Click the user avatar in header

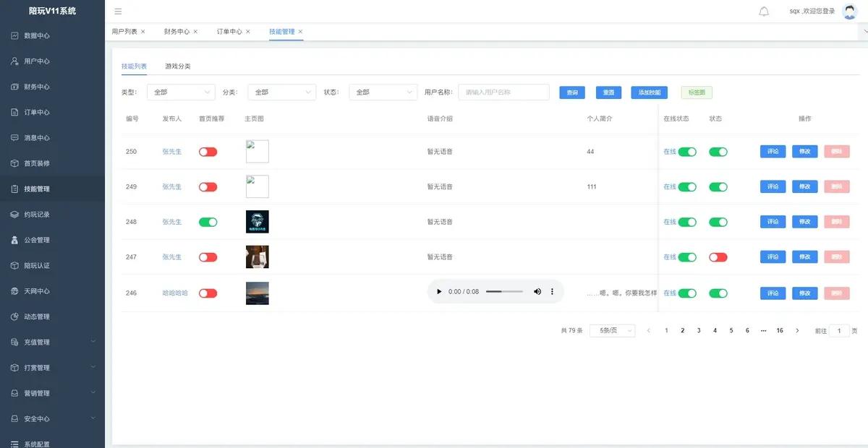click(x=850, y=11)
